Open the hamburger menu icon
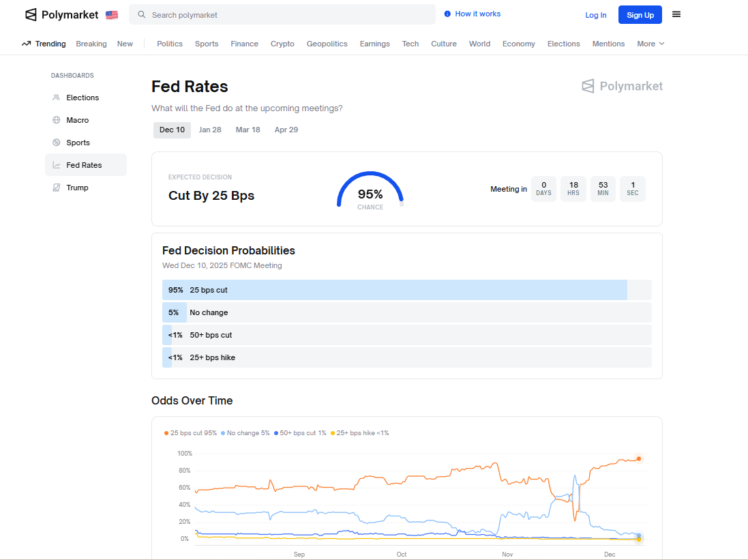This screenshot has width=748, height=560. click(676, 14)
